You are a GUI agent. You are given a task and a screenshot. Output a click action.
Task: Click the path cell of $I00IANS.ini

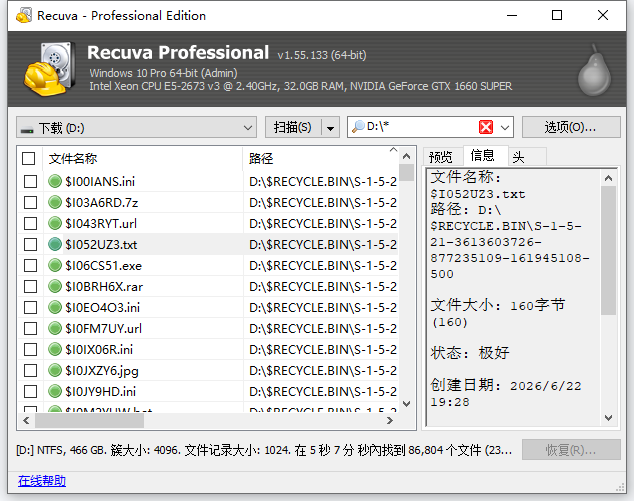tap(323, 182)
